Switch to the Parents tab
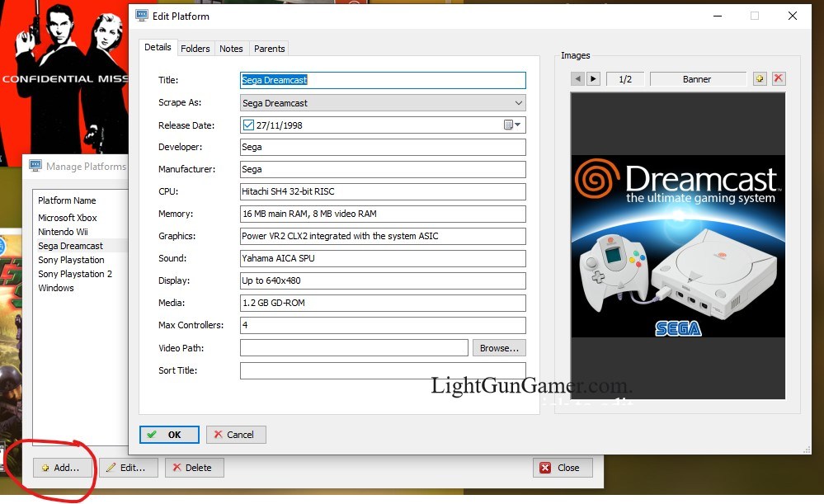This screenshot has width=824, height=504. pyautogui.click(x=269, y=49)
